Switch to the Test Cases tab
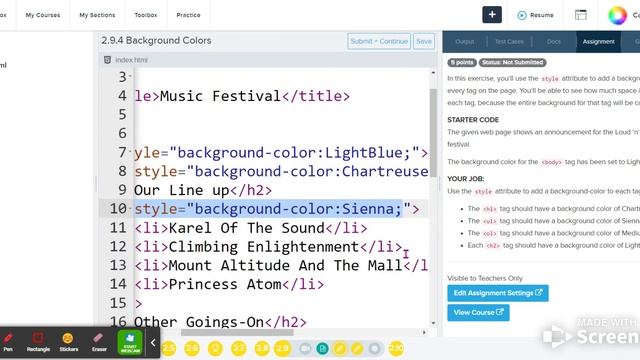Viewport: 640px width, 360px height. (509, 42)
